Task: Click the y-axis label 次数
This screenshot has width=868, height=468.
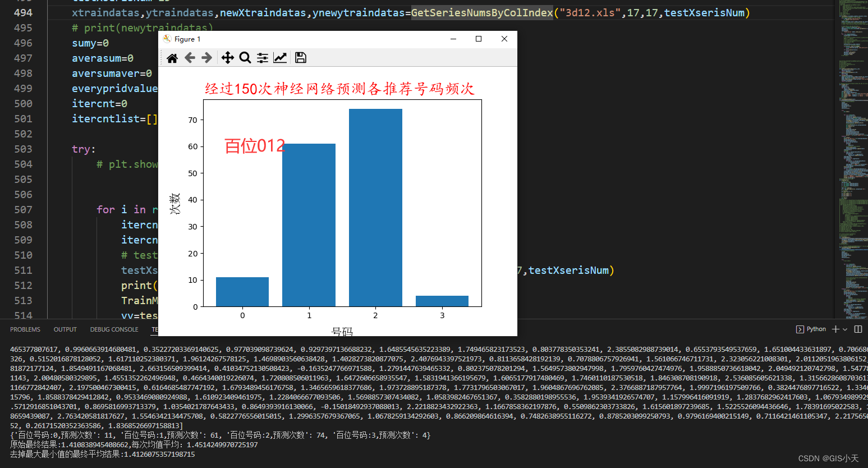Action: click(x=175, y=203)
